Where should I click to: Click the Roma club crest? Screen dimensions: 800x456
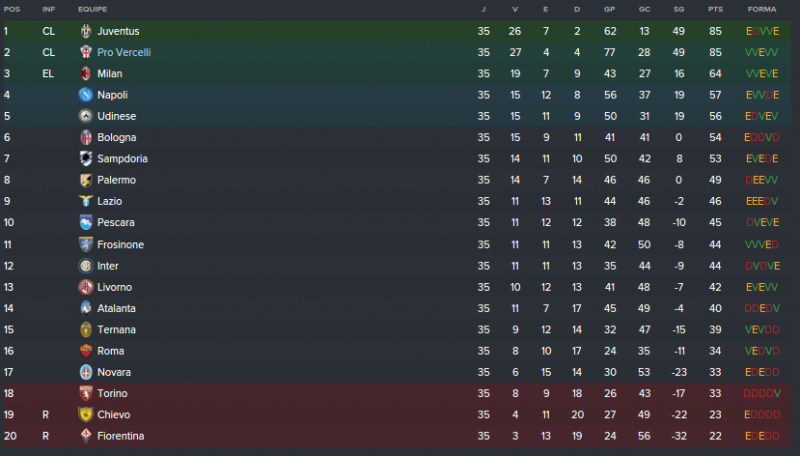click(86, 351)
